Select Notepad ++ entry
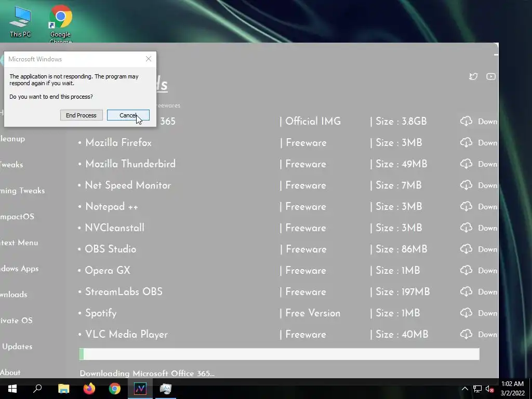The width and height of the screenshot is (532, 399). [x=112, y=207]
